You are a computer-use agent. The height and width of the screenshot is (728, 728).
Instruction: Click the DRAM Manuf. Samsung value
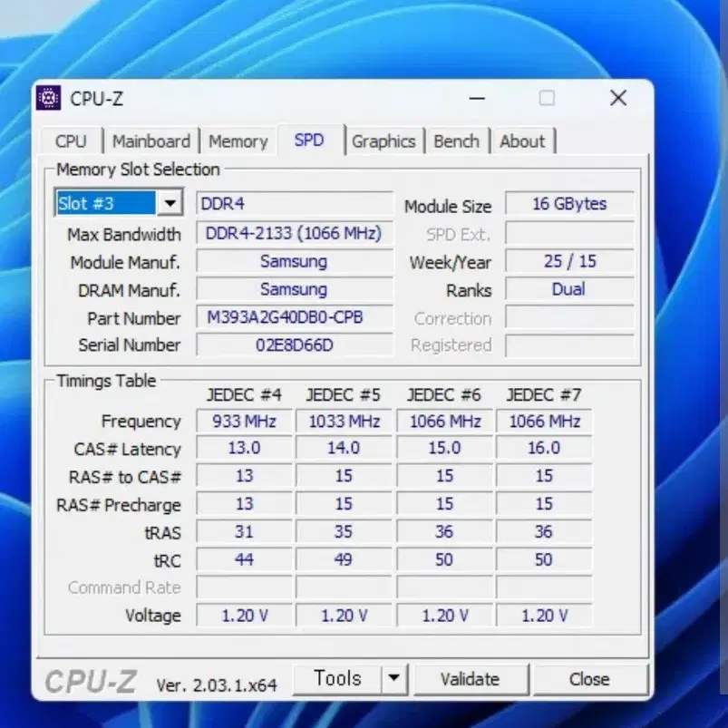pos(295,290)
